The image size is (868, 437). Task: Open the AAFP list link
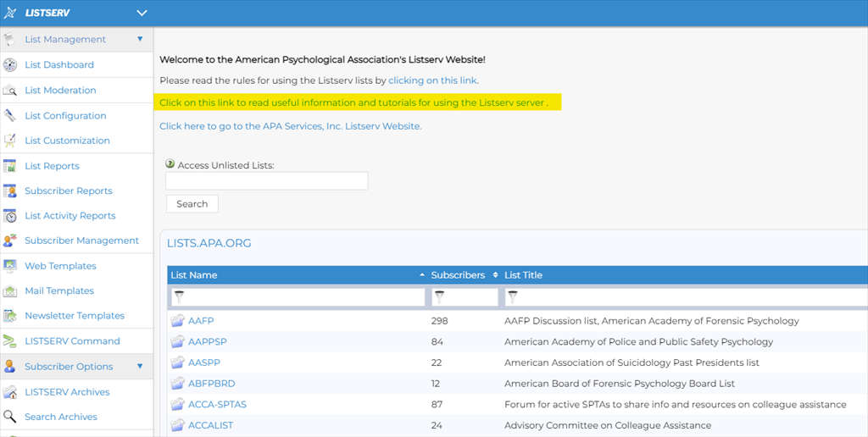[201, 321]
